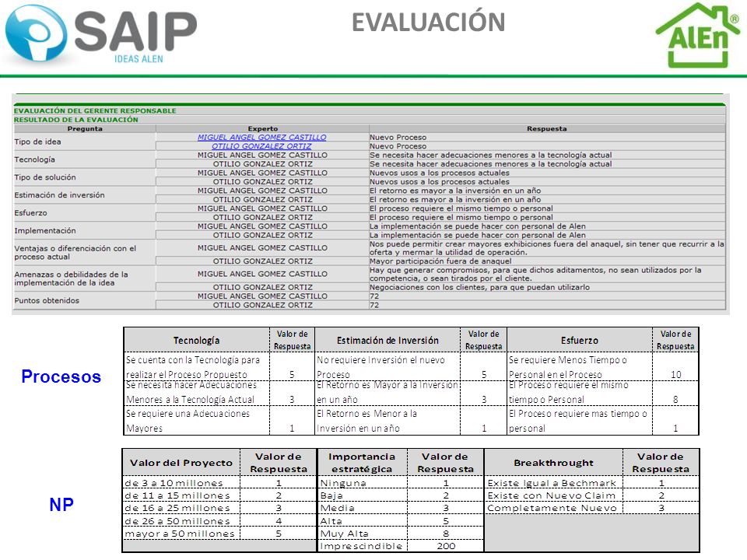Click the Pregunta column header
This screenshot has width=747, height=560.
tap(85, 128)
